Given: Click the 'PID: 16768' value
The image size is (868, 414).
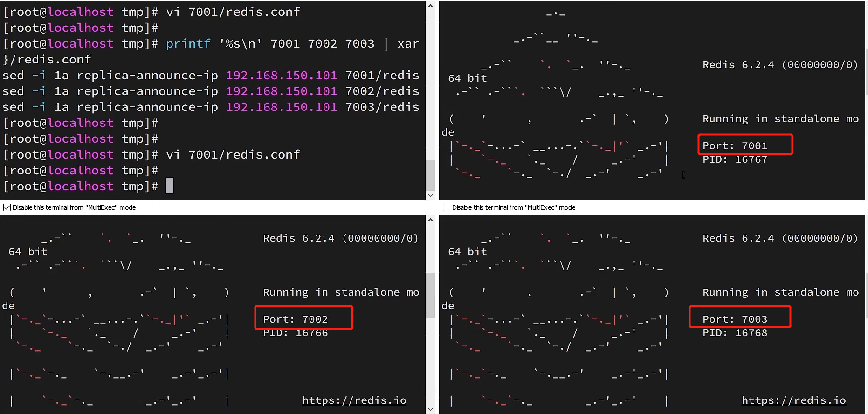Looking at the screenshot, I should (735, 333).
